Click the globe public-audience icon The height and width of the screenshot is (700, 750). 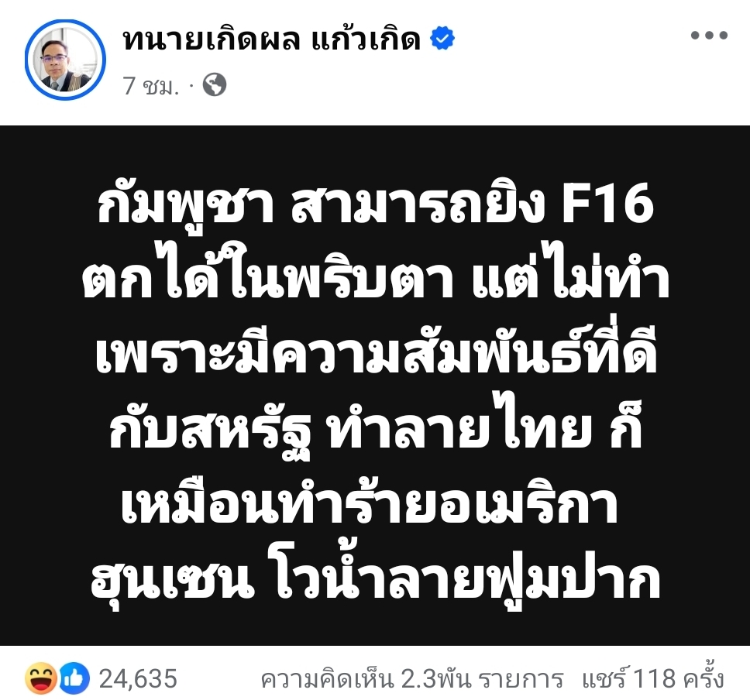click(215, 85)
